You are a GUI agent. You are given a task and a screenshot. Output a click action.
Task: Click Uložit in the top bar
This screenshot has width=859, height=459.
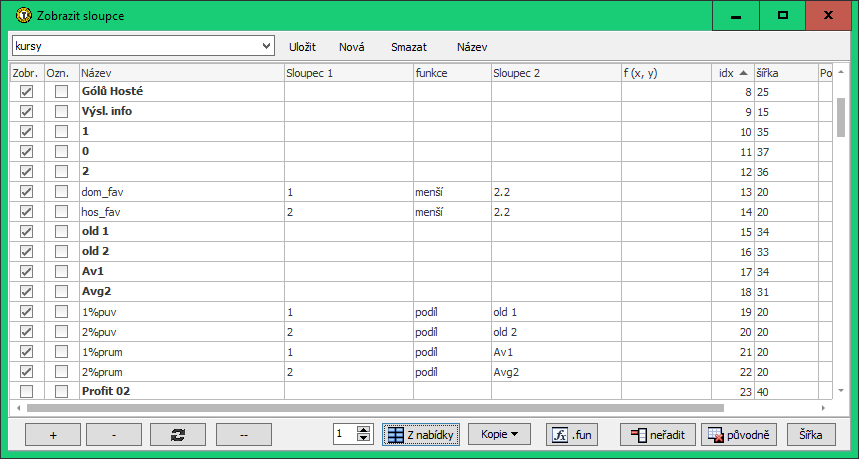(x=302, y=47)
